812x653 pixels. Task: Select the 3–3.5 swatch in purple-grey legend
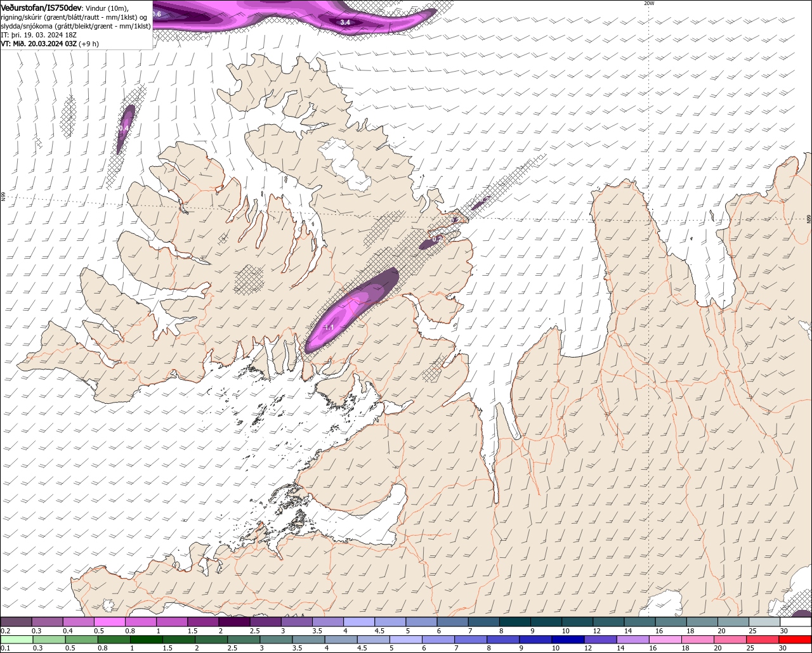[x=296, y=622]
